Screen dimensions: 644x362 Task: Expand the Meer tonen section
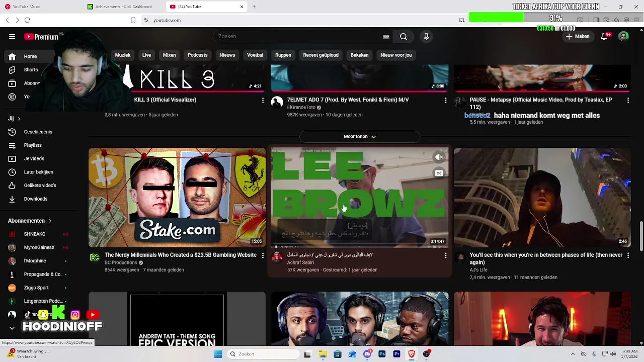pyautogui.click(x=360, y=136)
